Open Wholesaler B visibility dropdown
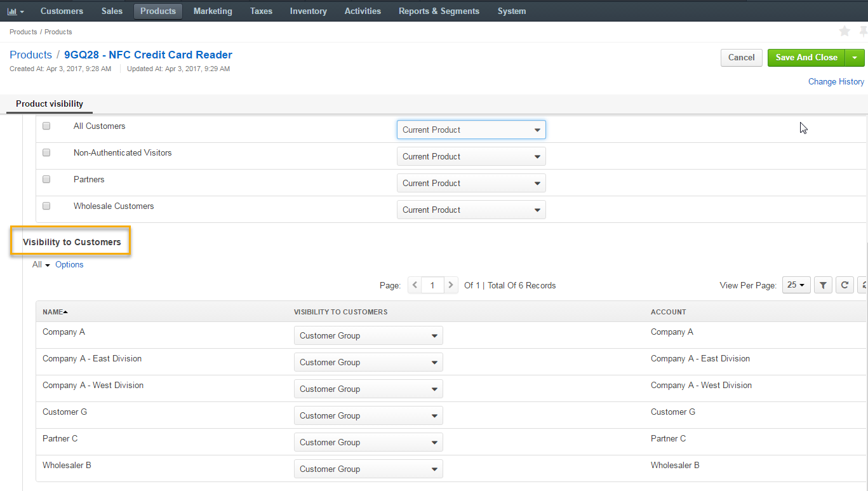The image size is (868, 491). pyautogui.click(x=368, y=469)
